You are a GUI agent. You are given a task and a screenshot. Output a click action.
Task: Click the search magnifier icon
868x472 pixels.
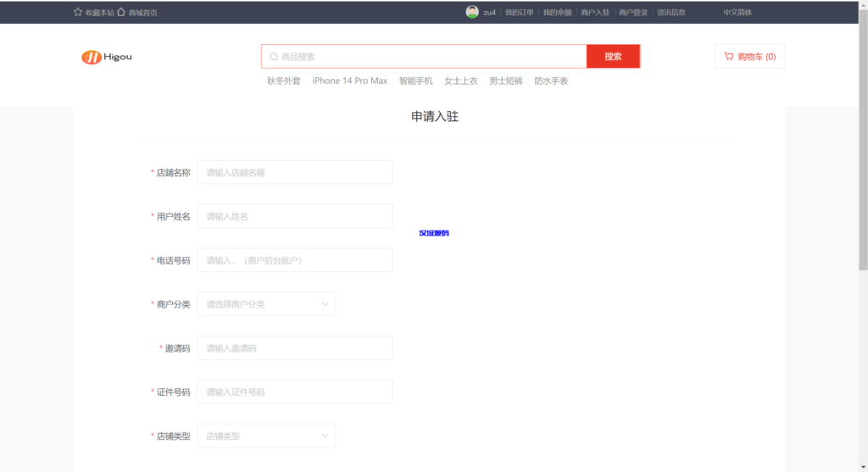coord(274,57)
